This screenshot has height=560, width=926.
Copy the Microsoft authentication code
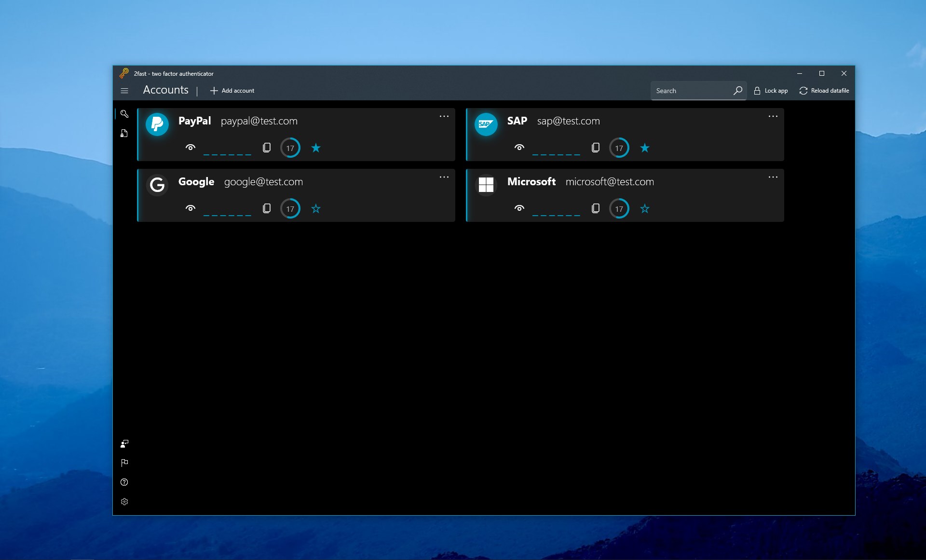click(595, 208)
